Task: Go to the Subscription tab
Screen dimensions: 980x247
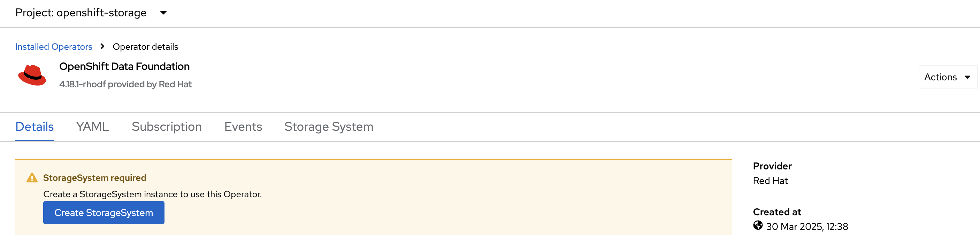Action: click(167, 127)
